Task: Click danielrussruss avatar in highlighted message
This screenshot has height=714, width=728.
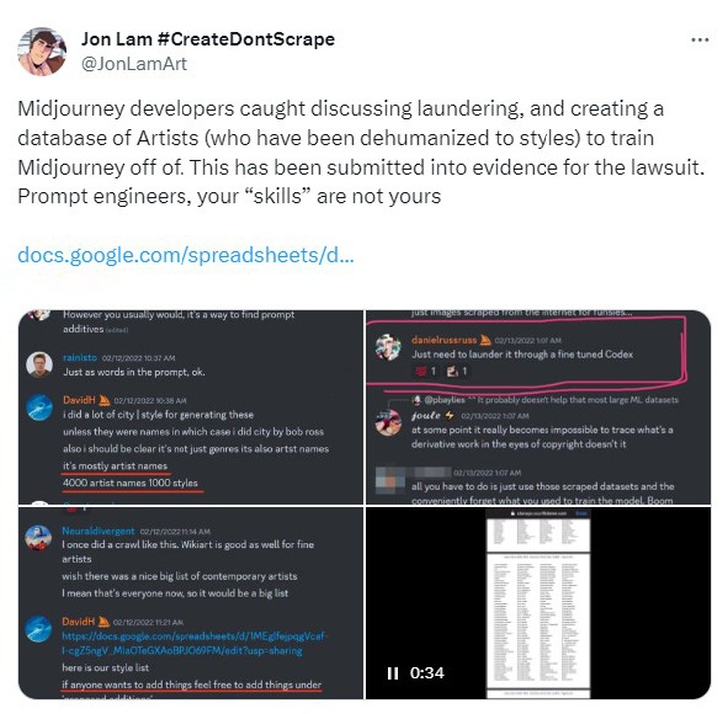Action: [x=388, y=347]
